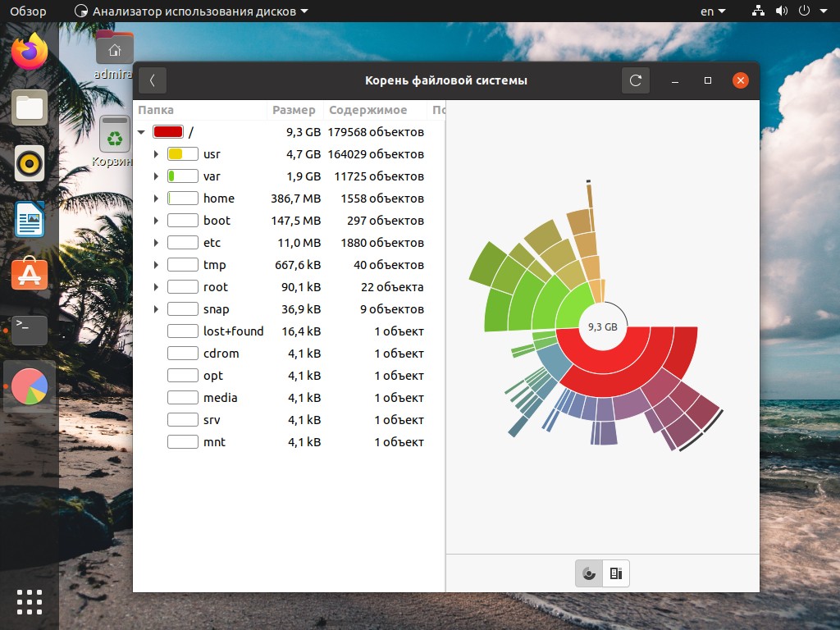Screen dimensions: 840x630
Task: Click the green usage bar for var
Action: click(183, 176)
